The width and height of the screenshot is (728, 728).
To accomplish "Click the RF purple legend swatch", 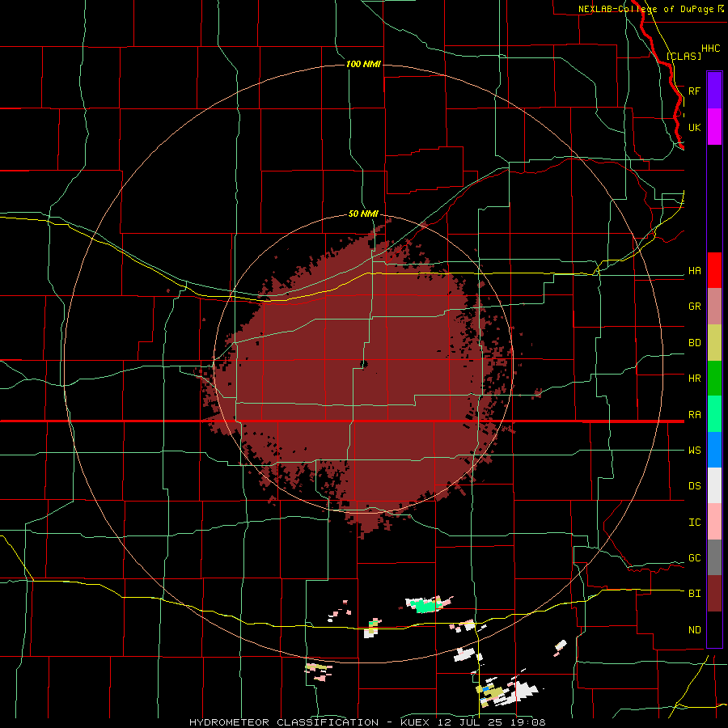I will coord(714,91).
